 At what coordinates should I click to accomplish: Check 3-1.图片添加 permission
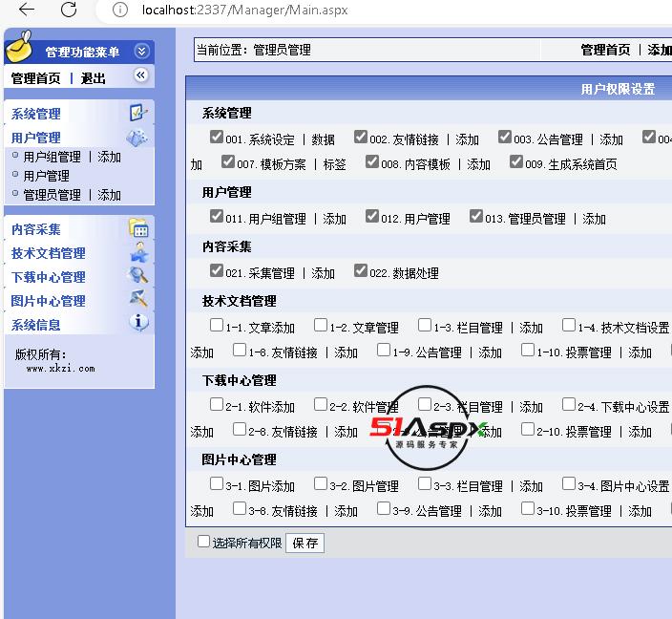217,483
